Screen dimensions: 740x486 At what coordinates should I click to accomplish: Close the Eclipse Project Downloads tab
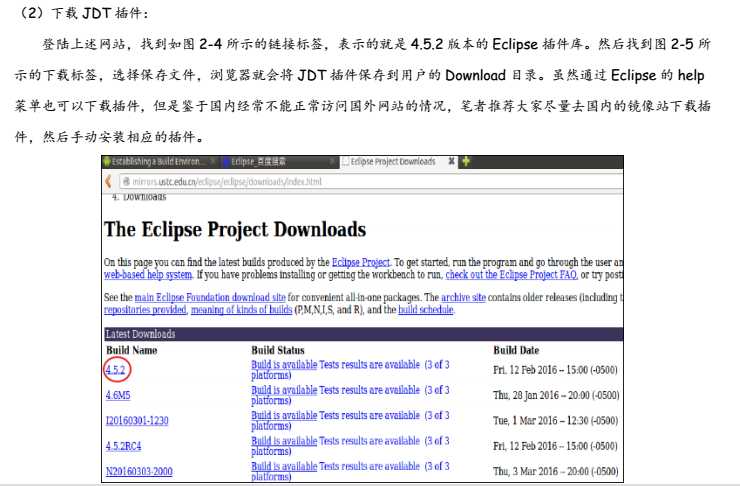451,161
